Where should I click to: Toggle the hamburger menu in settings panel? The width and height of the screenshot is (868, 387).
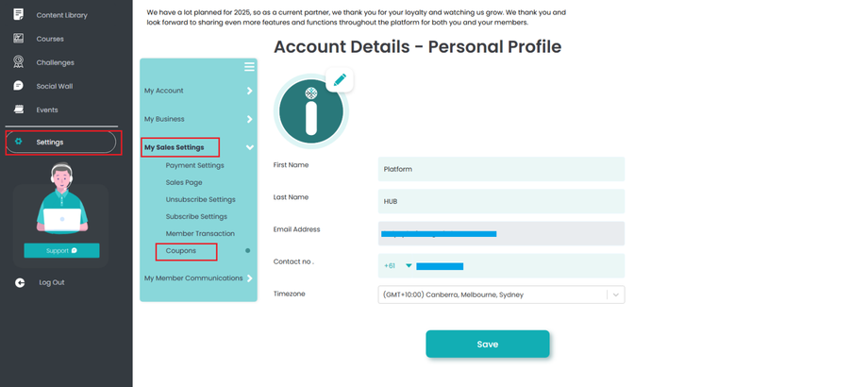[249, 67]
